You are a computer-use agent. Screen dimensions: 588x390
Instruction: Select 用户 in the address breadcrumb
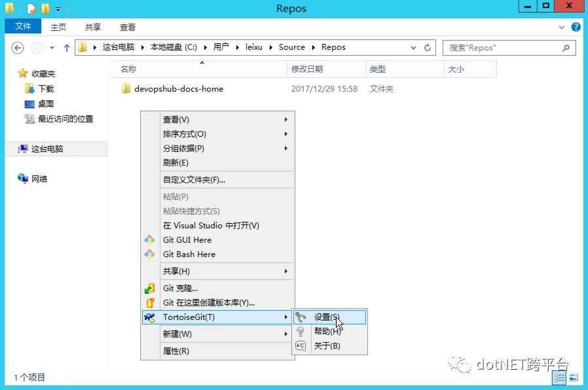click(x=221, y=47)
